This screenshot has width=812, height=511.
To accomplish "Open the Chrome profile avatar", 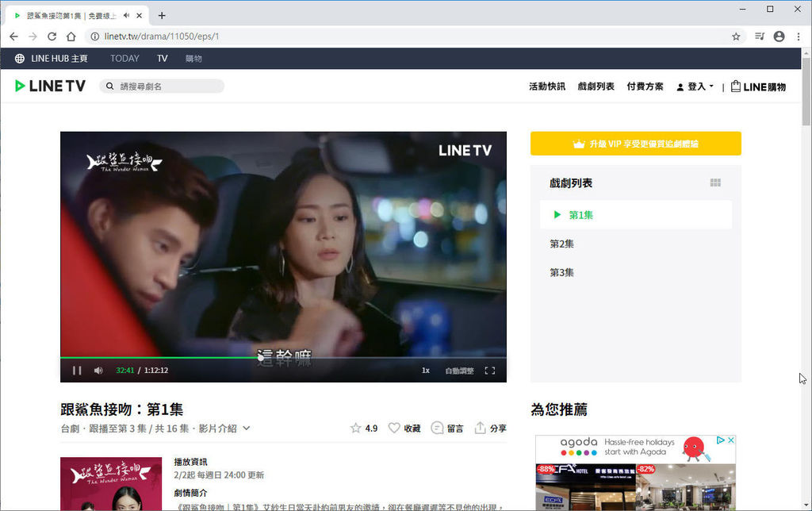I will [779, 36].
